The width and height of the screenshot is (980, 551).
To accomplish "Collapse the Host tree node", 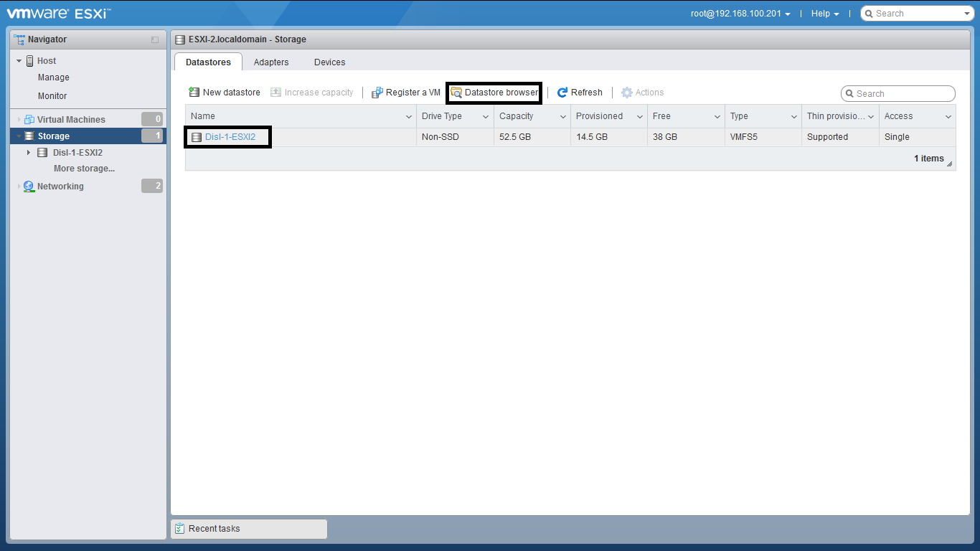I will [x=19, y=61].
